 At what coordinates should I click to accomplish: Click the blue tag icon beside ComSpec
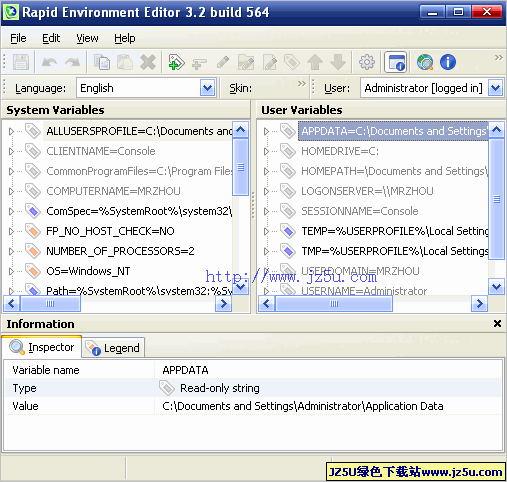33,211
